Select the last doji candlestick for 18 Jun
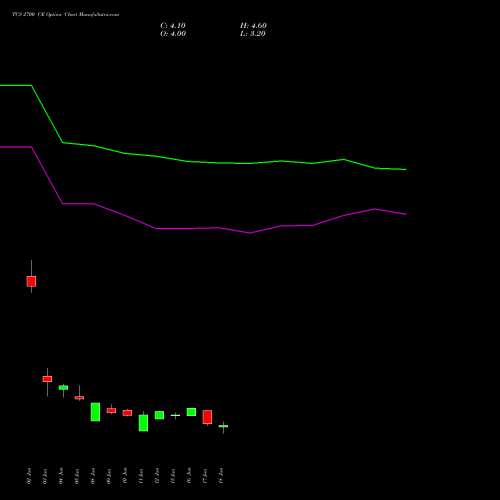This screenshot has height=500, width=500. 223,426
